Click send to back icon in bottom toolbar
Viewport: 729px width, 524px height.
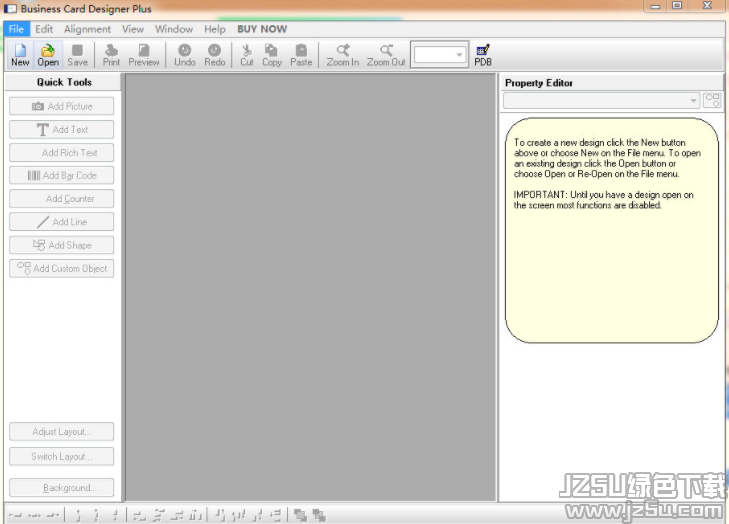319,515
